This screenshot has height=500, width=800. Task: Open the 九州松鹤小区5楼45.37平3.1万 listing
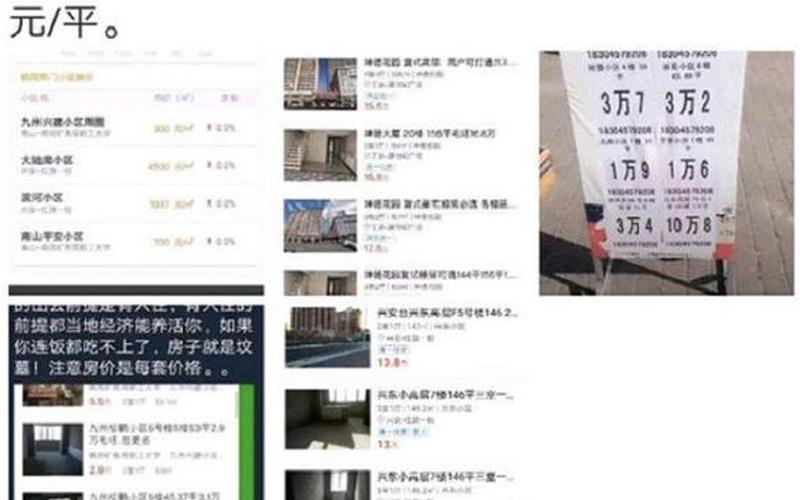click(155, 495)
